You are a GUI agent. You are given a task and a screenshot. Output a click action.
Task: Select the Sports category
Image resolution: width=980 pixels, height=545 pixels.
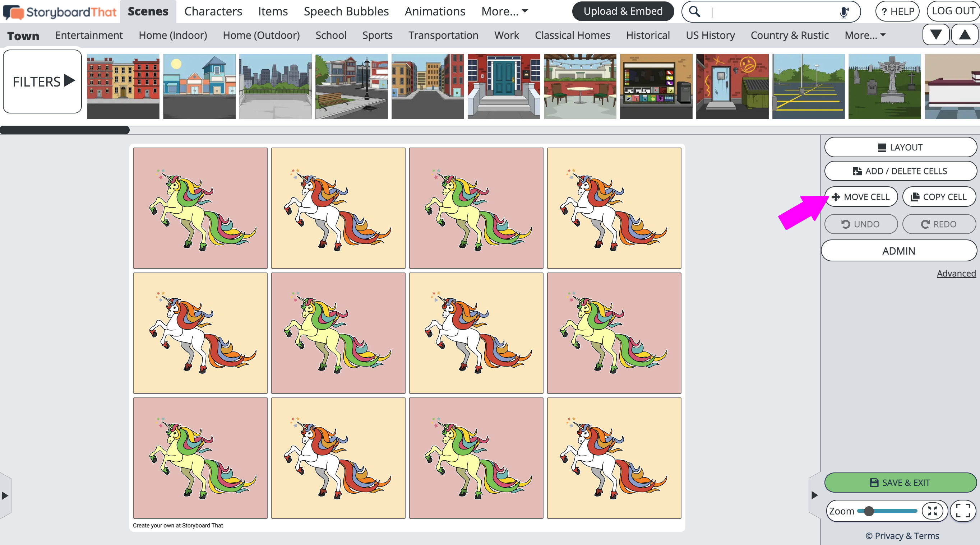(378, 36)
